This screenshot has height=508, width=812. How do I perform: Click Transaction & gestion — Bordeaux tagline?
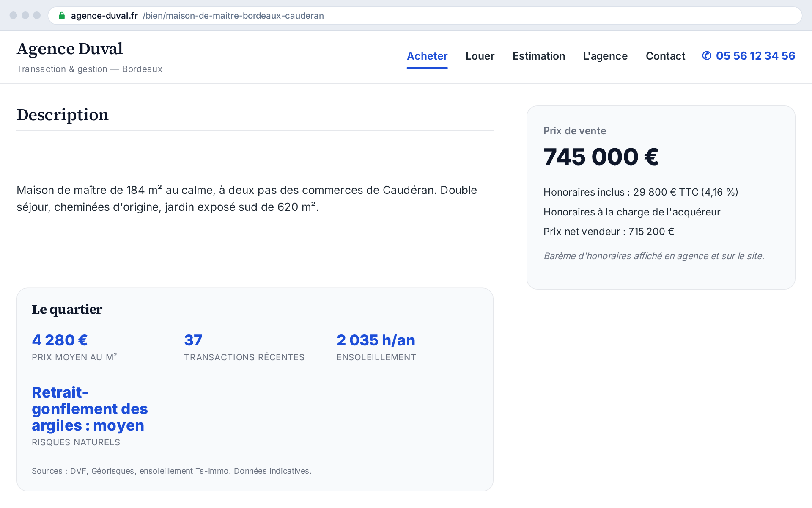tap(89, 69)
